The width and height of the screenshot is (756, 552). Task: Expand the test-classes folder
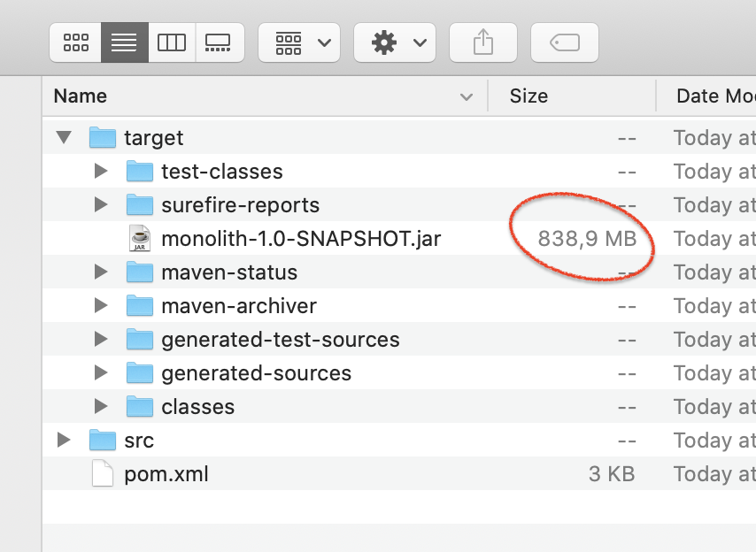pos(101,172)
